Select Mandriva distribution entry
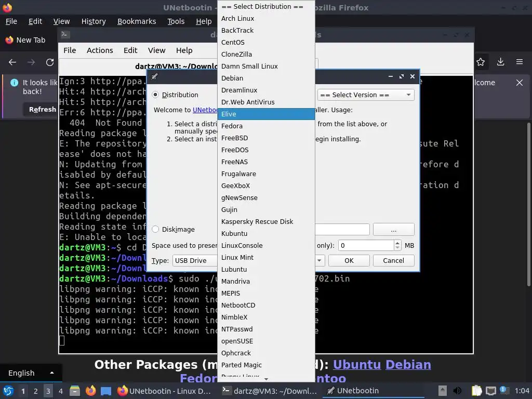The width and height of the screenshot is (532, 399). pyautogui.click(x=266, y=281)
